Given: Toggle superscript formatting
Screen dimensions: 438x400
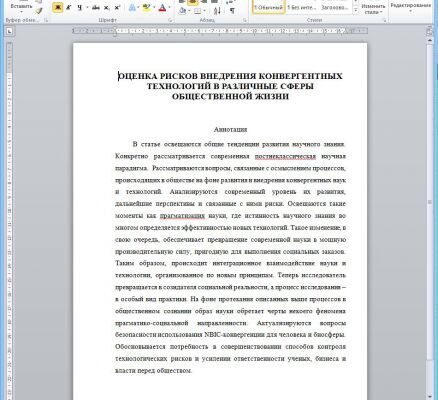Looking at the screenshot, I should coord(117,8).
